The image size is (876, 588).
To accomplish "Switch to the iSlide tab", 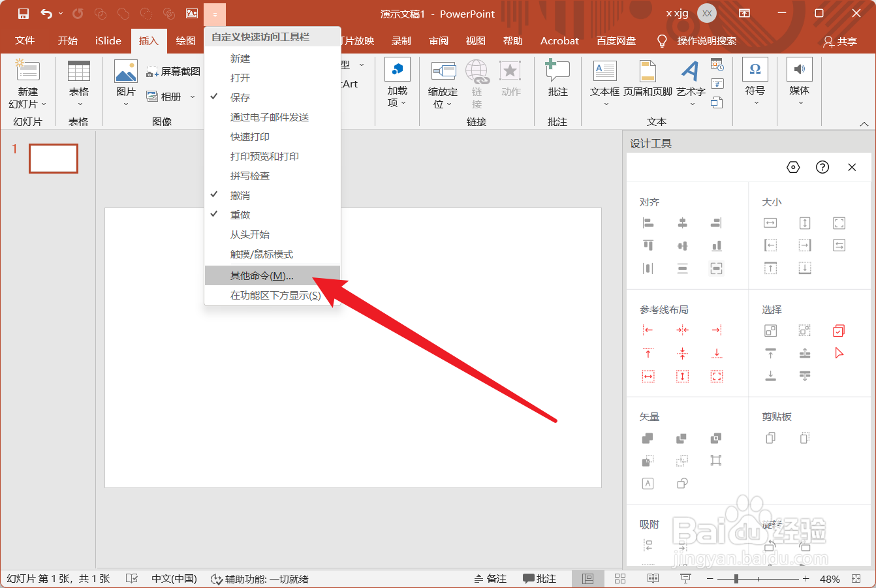I will click(108, 40).
